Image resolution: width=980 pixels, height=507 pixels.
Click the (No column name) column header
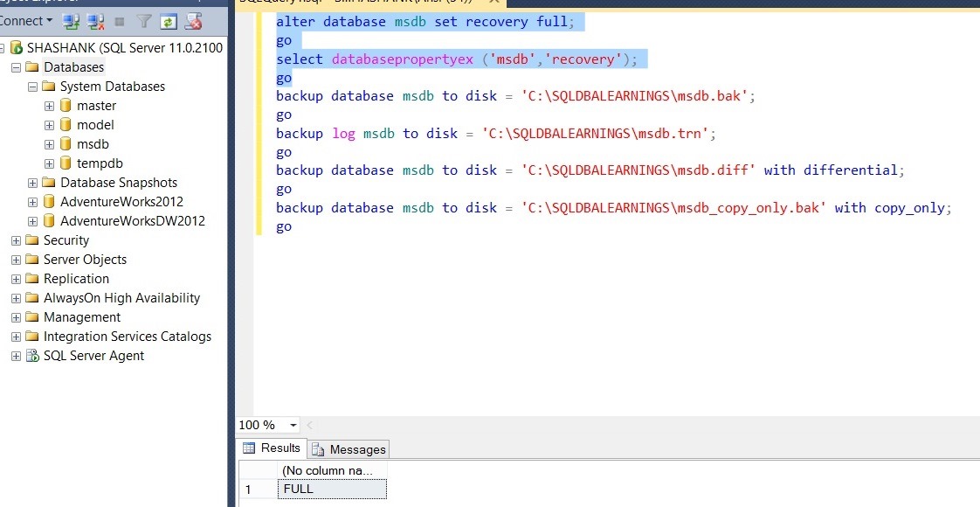(332, 470)
